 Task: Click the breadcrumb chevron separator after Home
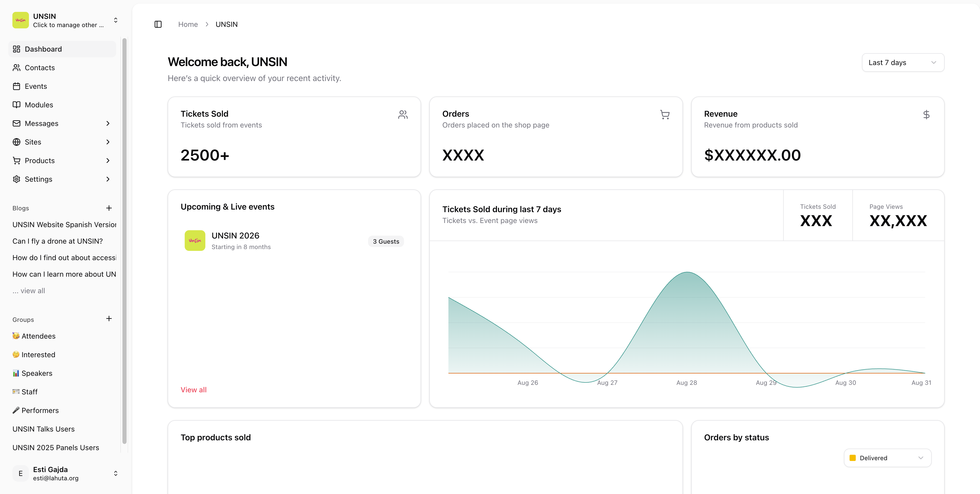click(x=207, y=24)
